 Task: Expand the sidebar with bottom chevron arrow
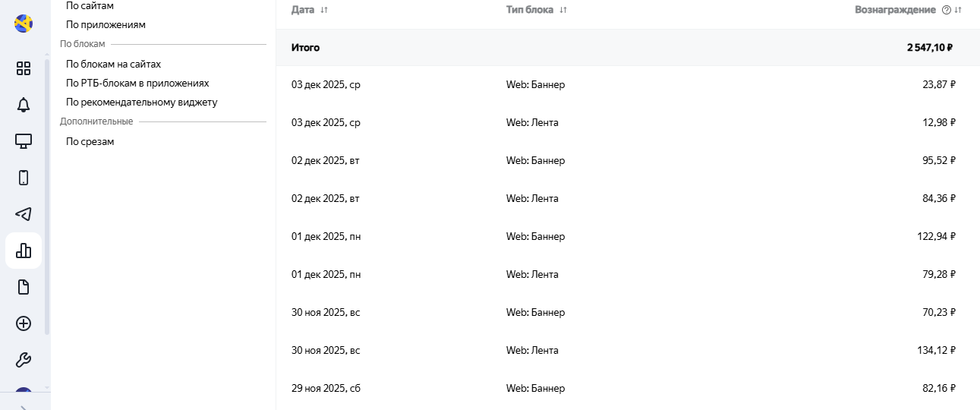[24, 407]
